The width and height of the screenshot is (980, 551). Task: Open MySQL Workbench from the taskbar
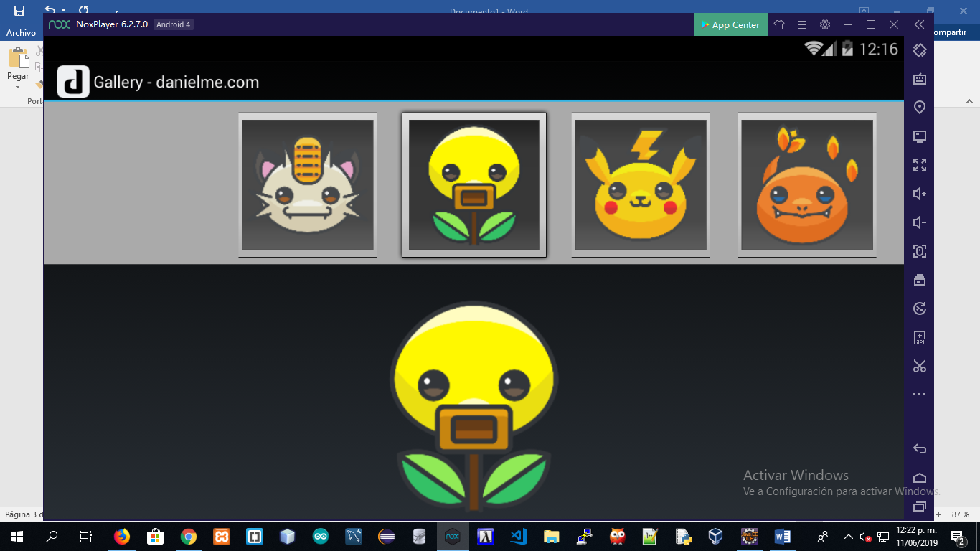(x=354, y=536)
